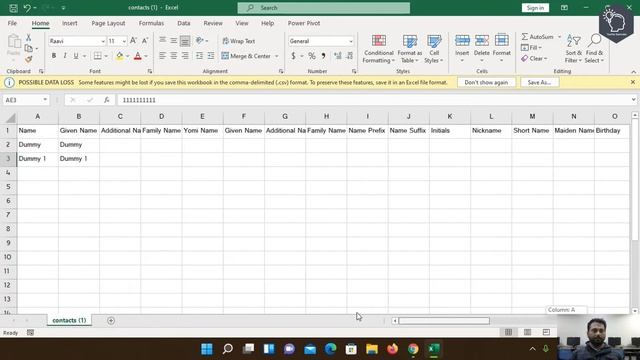The height and width of the screenshot is (360, 640).
Task: Set Top Align vertical alignment
Action: (x=162, y=40)
